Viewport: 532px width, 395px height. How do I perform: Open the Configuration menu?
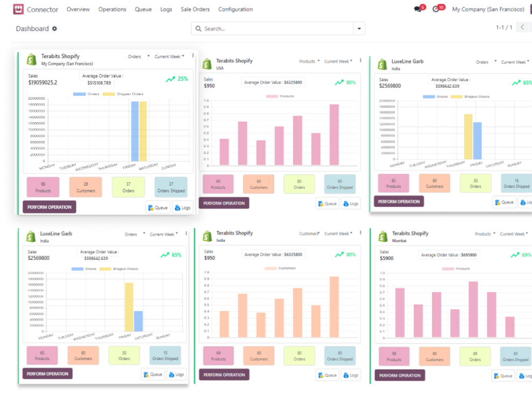coord(236,9)
